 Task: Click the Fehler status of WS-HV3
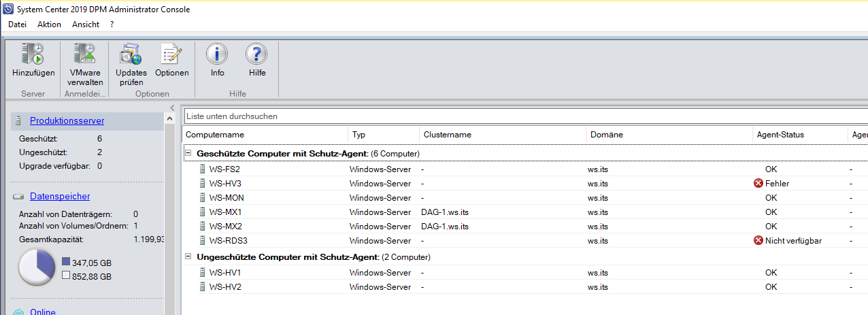point(777,184)
